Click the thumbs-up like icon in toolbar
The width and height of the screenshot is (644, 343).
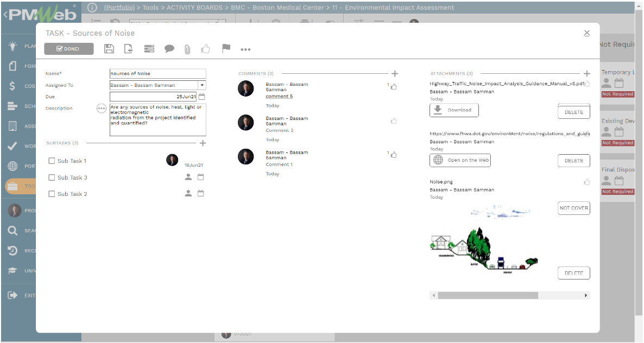206,49
